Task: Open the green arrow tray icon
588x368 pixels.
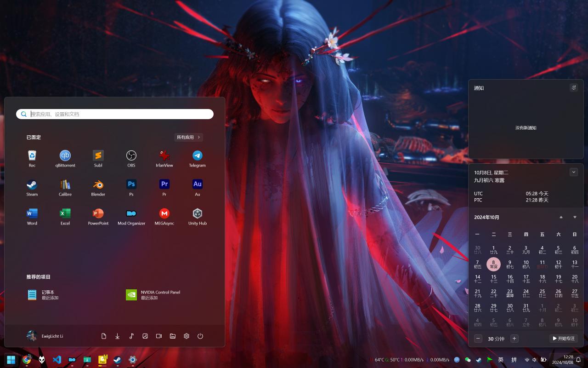Action: (x=490, y=360)
